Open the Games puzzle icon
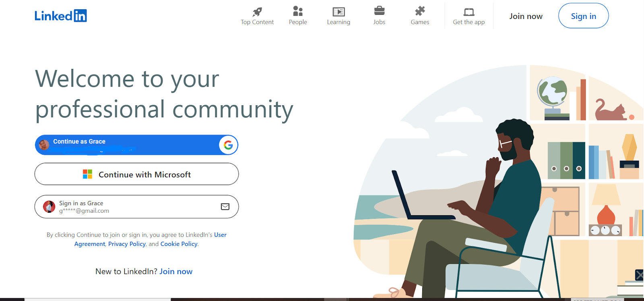Viewport: 644px width, 301px height. (420, 11)
